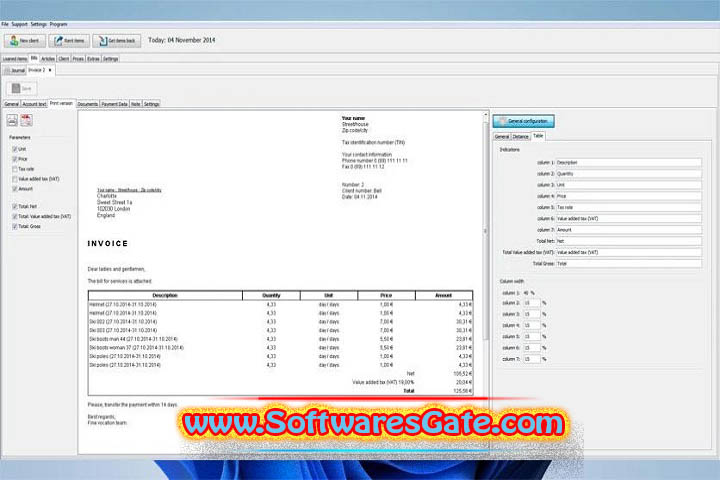Click the column 7 width percent field

tap(531, 359)
